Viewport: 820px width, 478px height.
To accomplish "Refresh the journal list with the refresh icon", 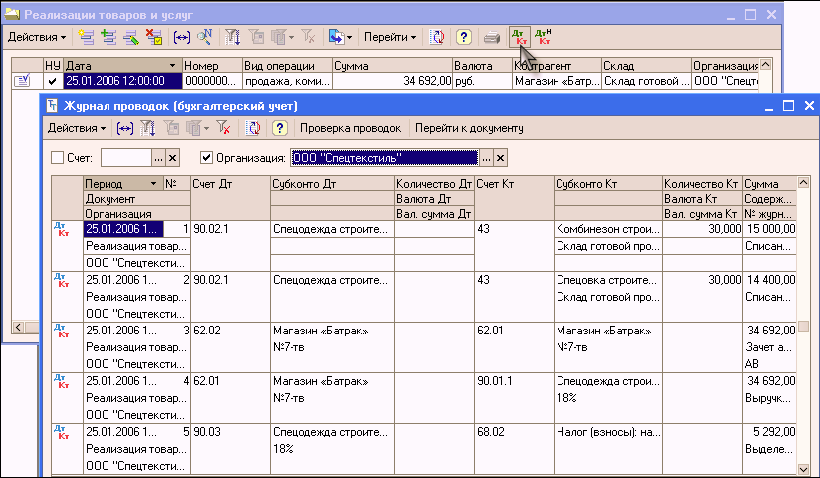I will 253,128.
